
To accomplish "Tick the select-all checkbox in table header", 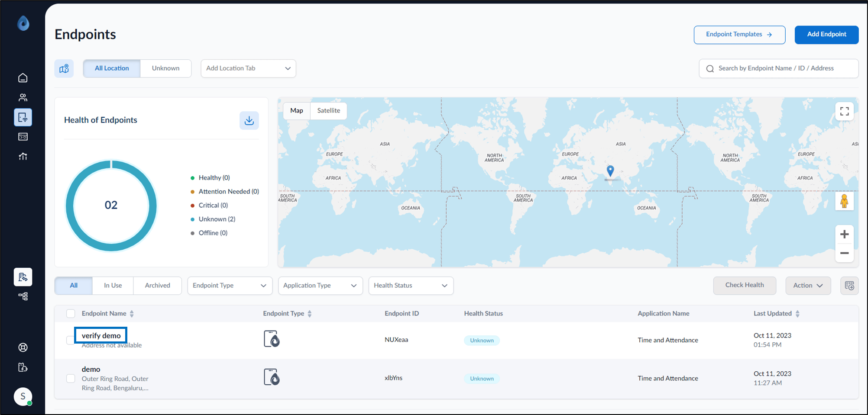I will [x=71, y=314].
